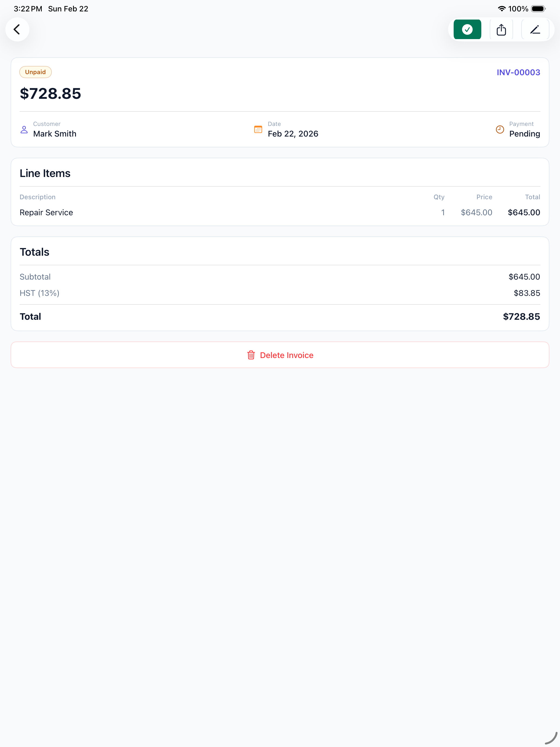This screenshot has height=747, width=560.
Task: Edit the invoice with the pen icon
Action: (535, 29)
